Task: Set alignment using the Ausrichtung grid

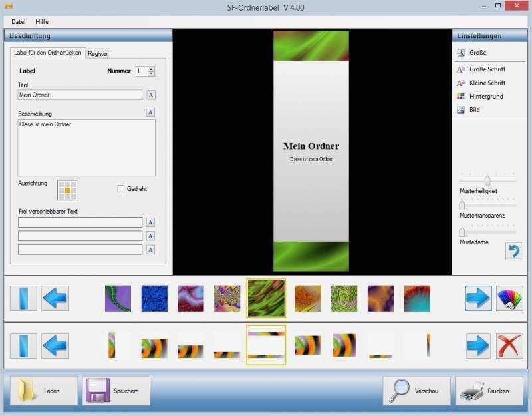Action: tap(67, 190)
